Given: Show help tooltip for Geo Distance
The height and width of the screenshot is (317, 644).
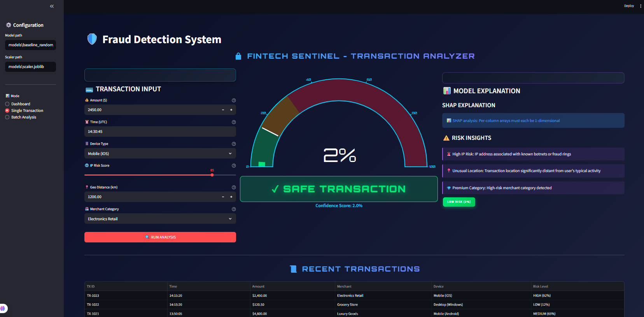Looking at the screenshot, I should pos(234,187).
